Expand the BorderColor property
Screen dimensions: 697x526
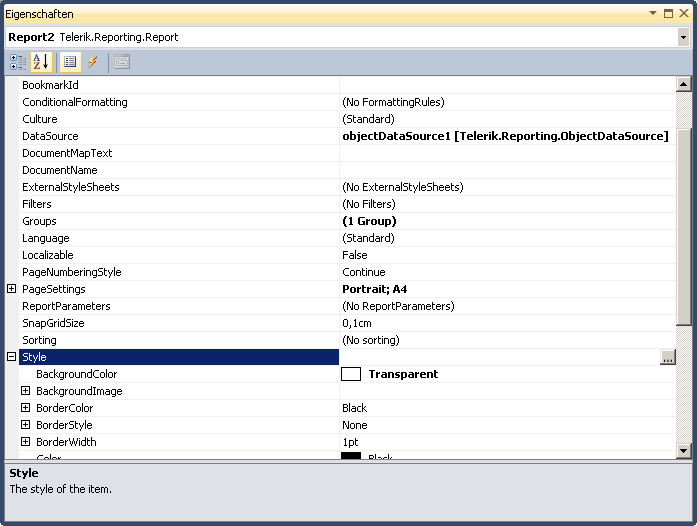tap(26, 408)
